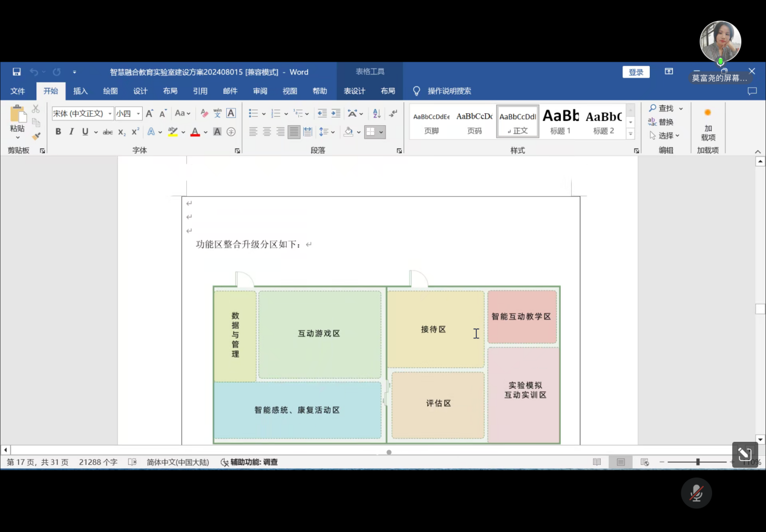The width and height of the screenshot is (766, 532).
Task: Open the 审阅 (Review) ribbon tab
Action: tap(260, 91)
